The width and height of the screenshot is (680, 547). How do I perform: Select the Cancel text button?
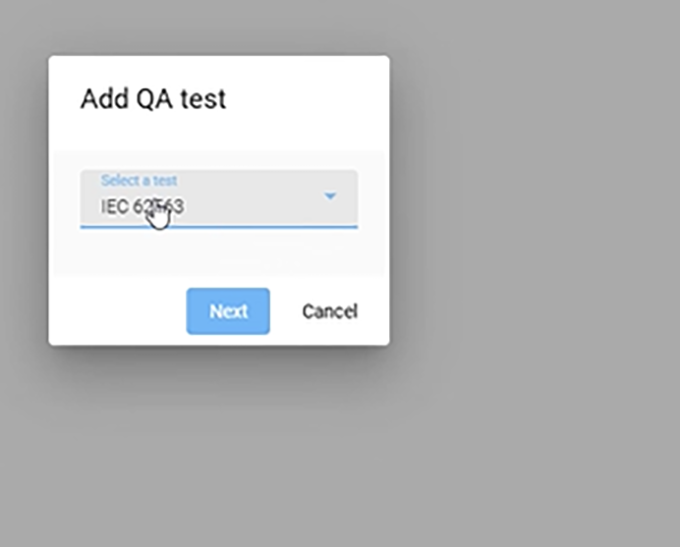tap(329, 311)
